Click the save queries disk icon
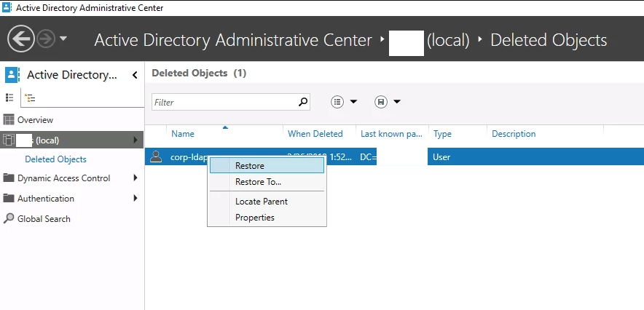644x310 pixels. point(381,102)
